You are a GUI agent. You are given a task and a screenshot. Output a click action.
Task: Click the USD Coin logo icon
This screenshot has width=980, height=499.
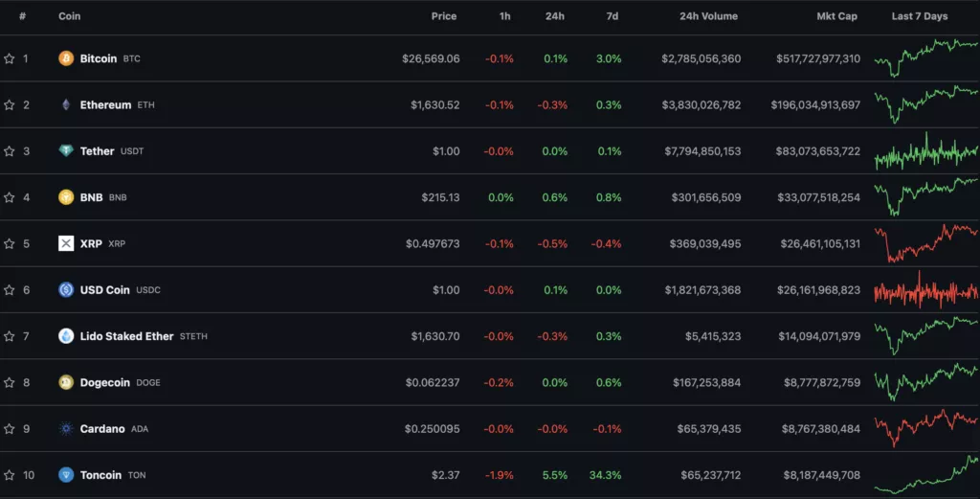[x=66, y=289]
